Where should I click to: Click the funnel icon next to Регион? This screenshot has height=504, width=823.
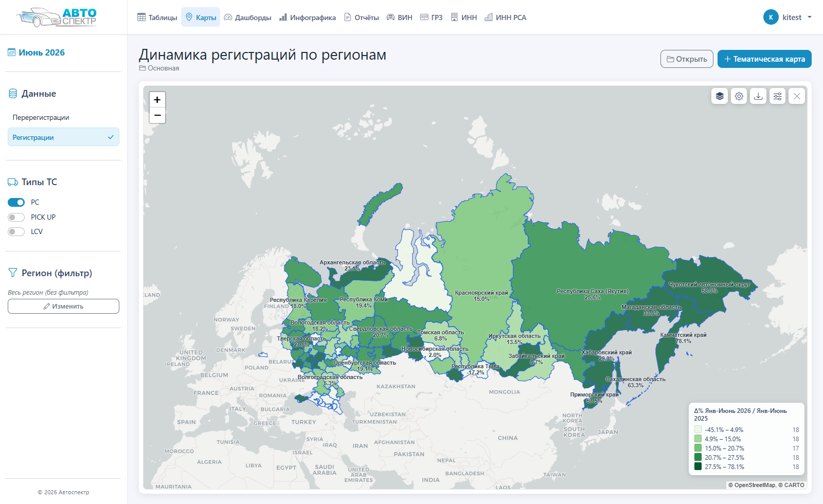pyautogui.click(x=13, y=273)
